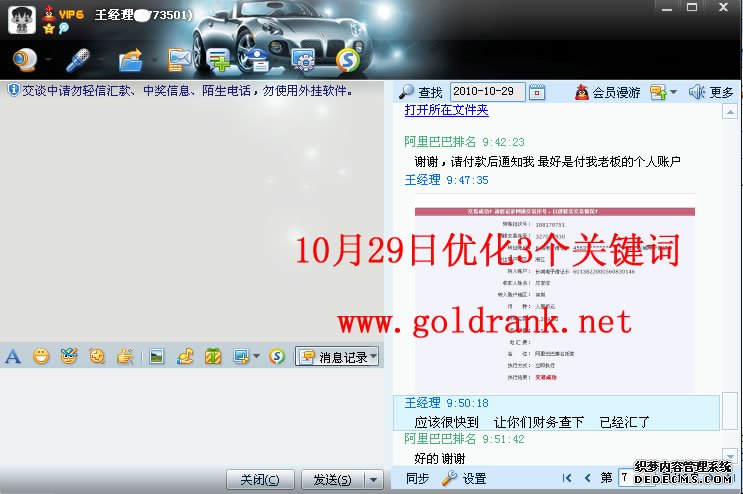Open the 打开所在文件夹 link
The height and width of the screenshot is (494, 743).
[446, 110]
